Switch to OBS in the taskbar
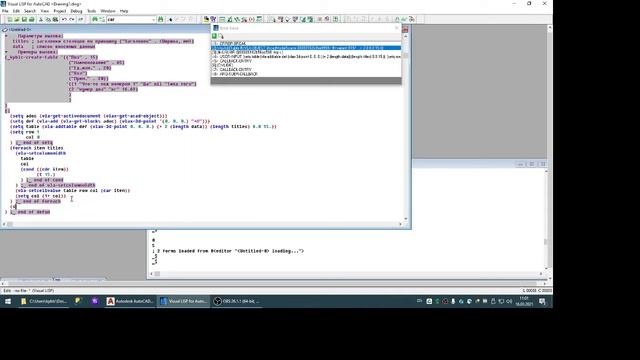 (x=237, y=302)
